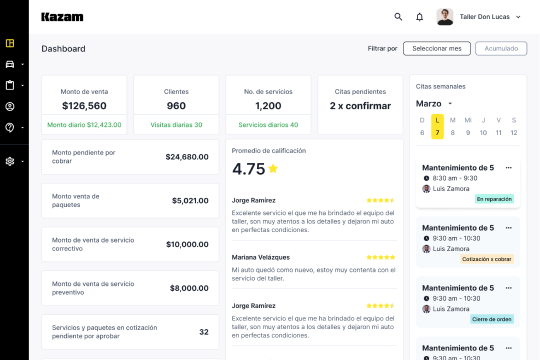Open the Monto de venta $126,560 card

84,105
